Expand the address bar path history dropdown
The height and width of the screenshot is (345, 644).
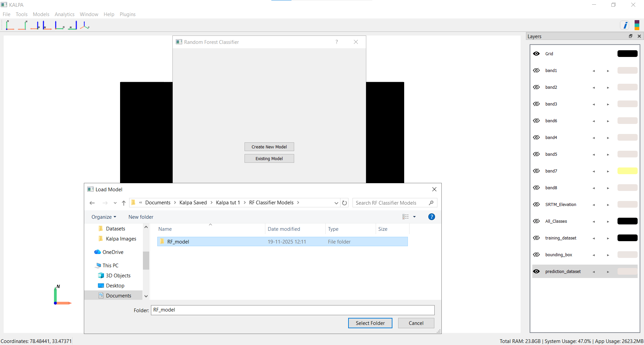(336, 203)
